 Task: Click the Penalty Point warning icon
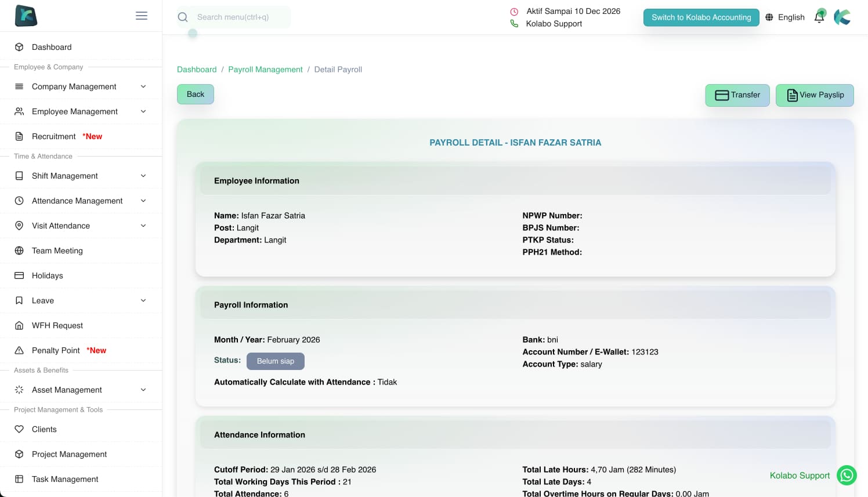point(19,350)
